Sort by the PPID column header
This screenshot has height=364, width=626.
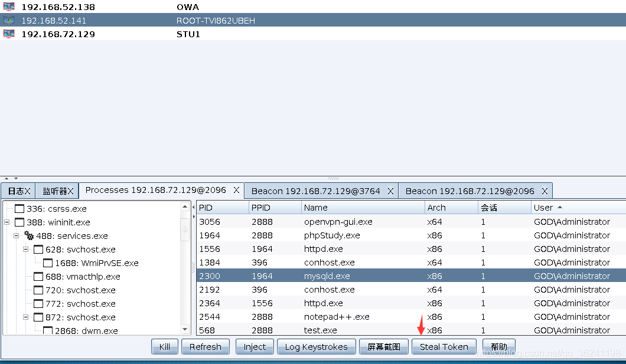click(275, 207)
